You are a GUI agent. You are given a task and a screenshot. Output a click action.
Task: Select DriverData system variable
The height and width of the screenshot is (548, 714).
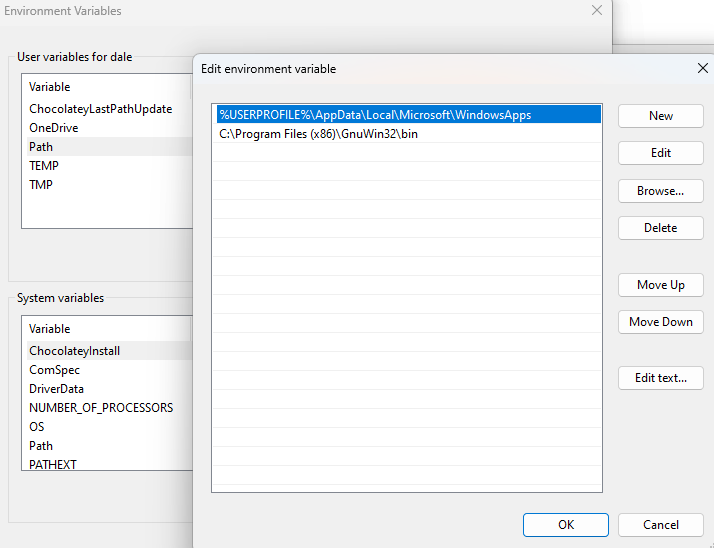[109, 389]
